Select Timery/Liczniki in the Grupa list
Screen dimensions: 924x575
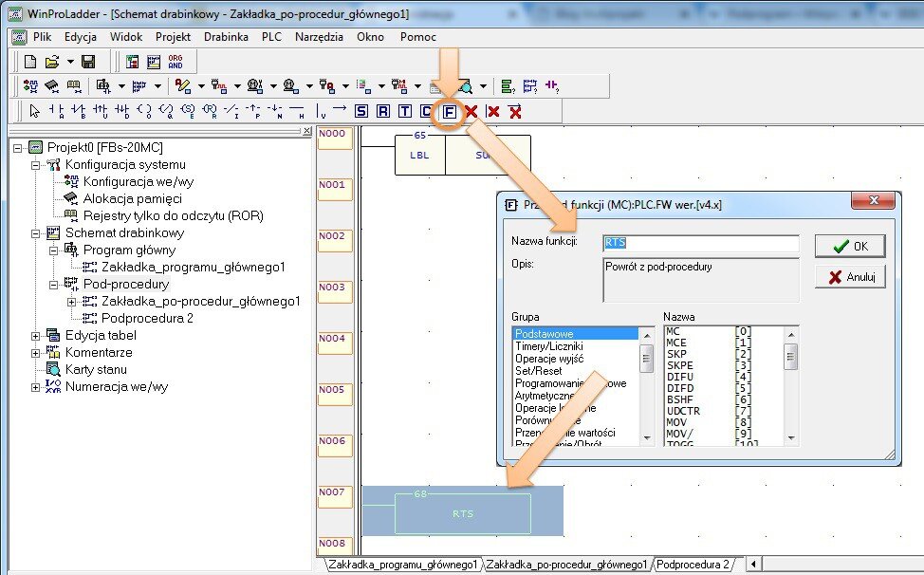(x=548, y=346)
